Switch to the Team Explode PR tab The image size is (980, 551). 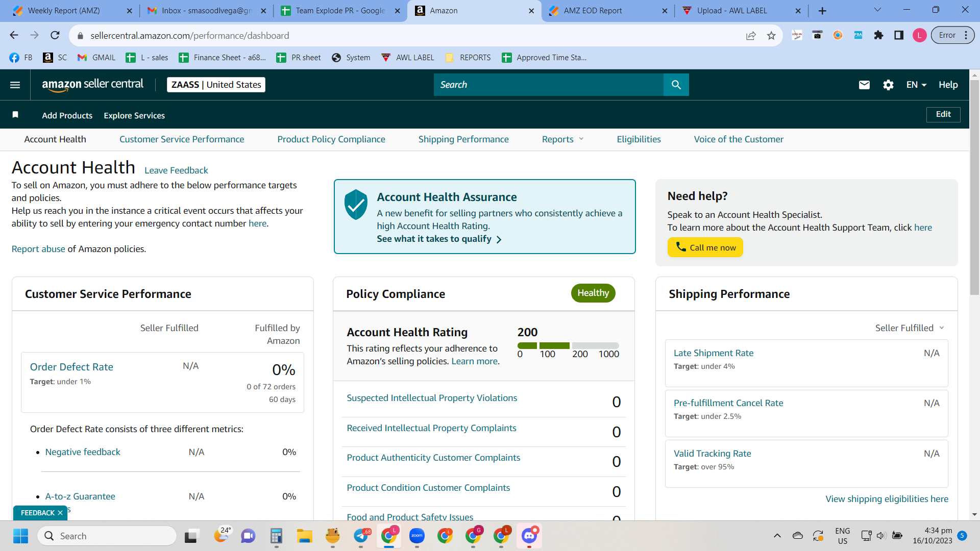click(340, 11)
